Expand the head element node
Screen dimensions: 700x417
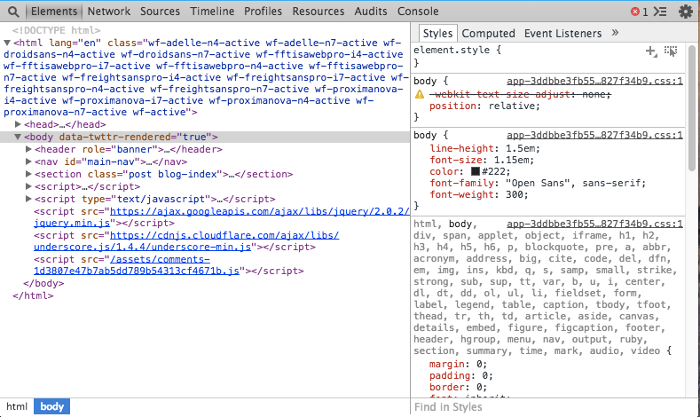[18, 124]
